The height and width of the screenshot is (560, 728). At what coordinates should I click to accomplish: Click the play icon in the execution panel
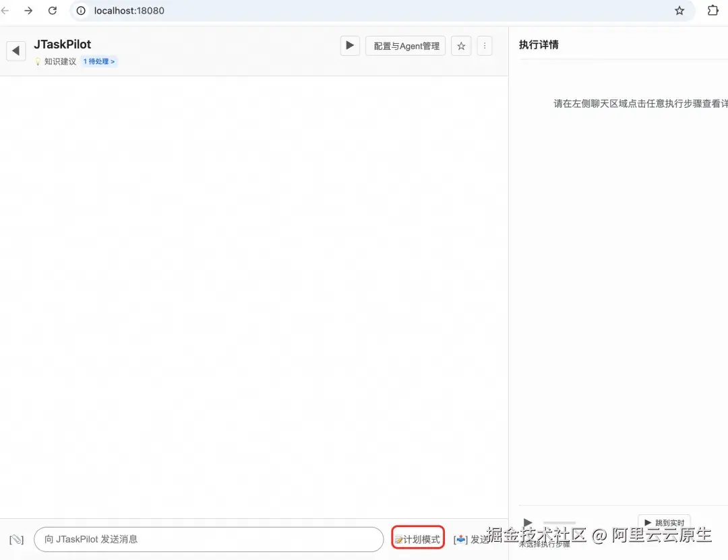tap(528, 522)
